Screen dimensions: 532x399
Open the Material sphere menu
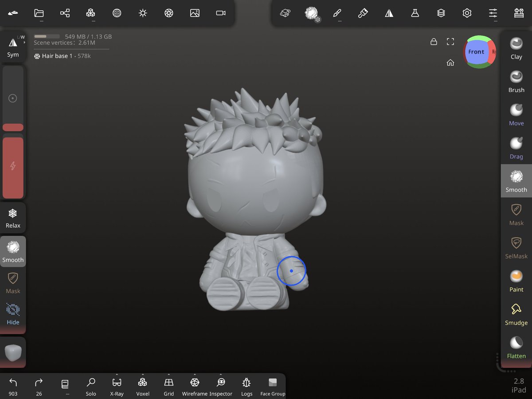tap(117, 13)
